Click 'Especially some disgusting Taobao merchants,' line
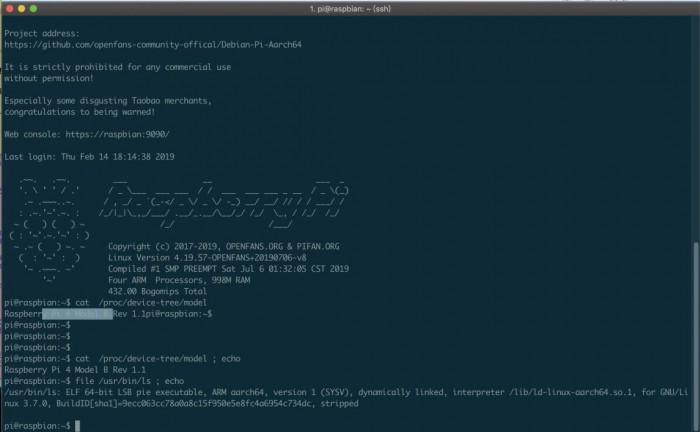The image size is (700, 432). click(108, 101)
